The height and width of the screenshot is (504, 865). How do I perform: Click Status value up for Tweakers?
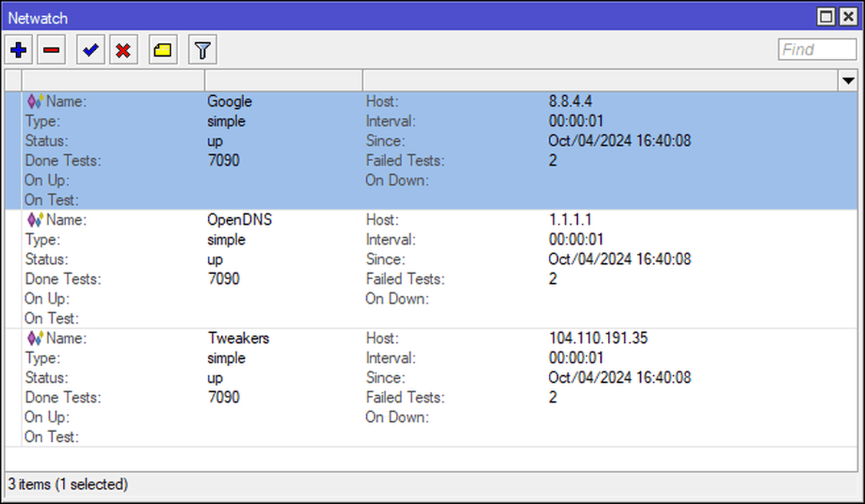[x=215, y=378]
